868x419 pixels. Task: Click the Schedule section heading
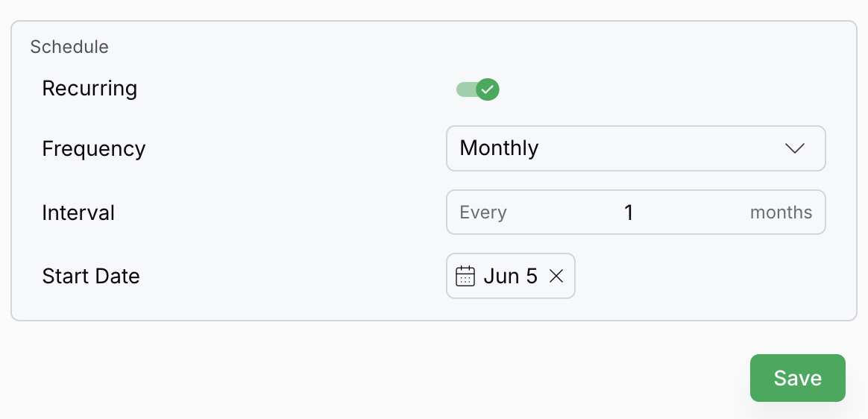[x=69, y=47]
